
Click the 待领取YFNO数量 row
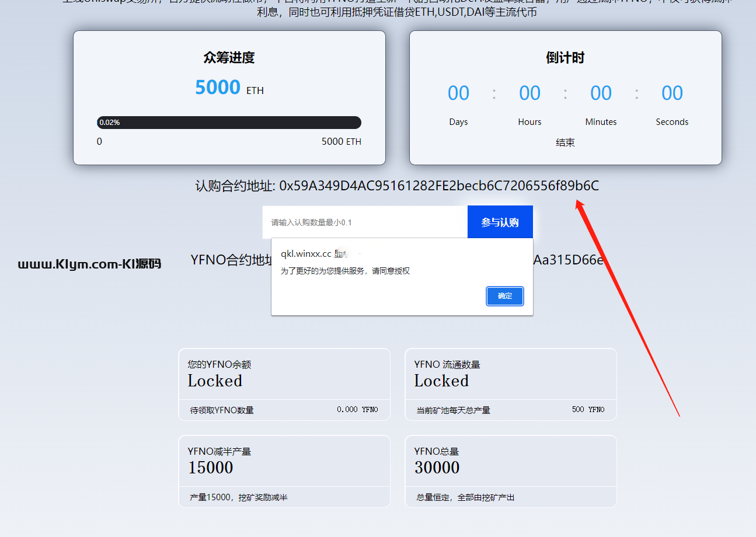(x=284, y=410)
